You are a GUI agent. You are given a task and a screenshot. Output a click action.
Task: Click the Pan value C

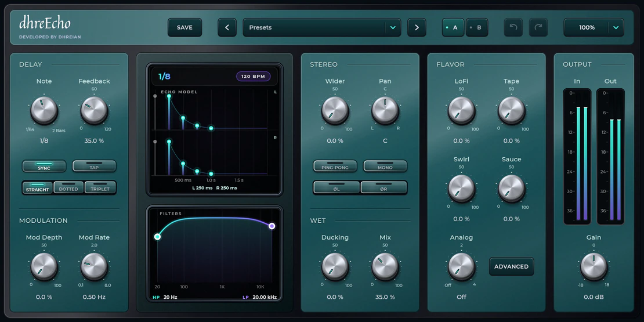click(385, 141)
